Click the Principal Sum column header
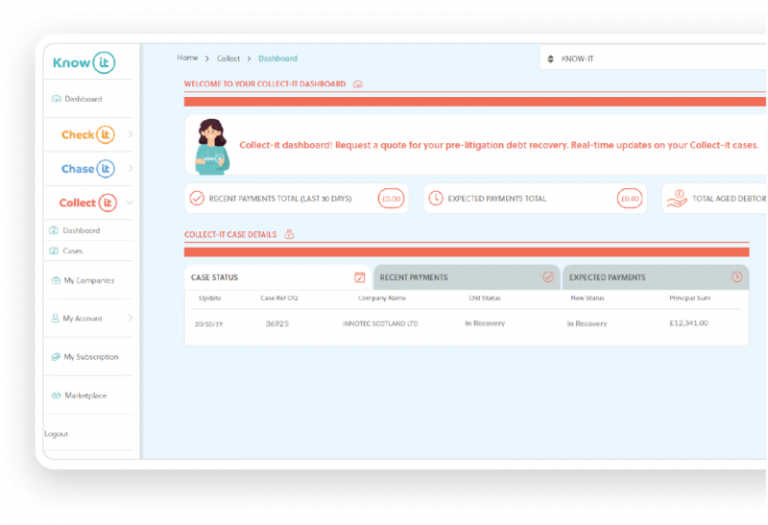 [690, 298]
